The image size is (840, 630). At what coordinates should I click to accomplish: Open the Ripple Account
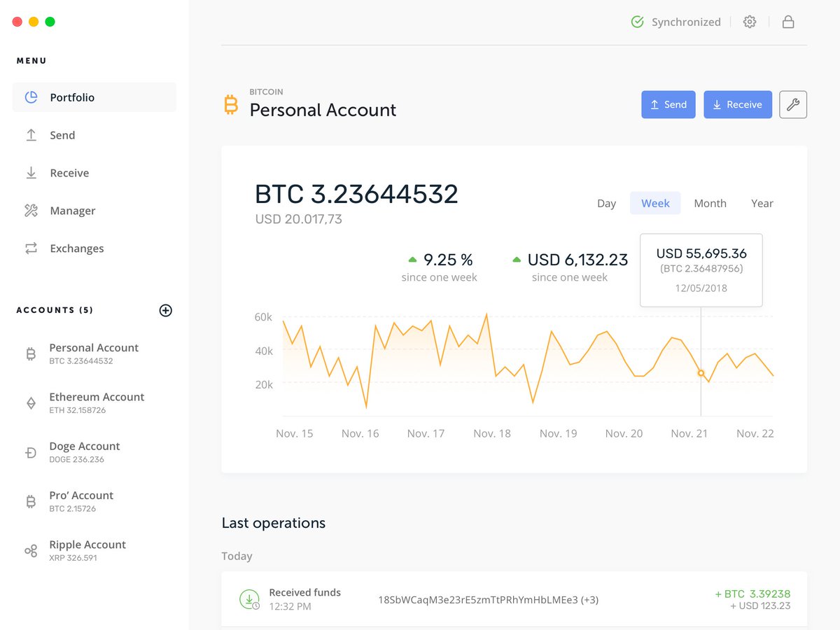click(x=87, y=550)
